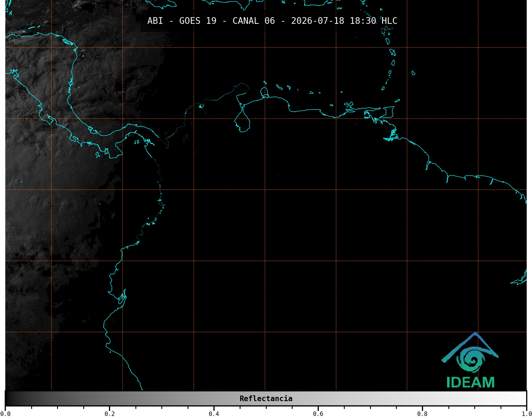
Task: Click the IDEAM logo
Action: tap(470, 360)
